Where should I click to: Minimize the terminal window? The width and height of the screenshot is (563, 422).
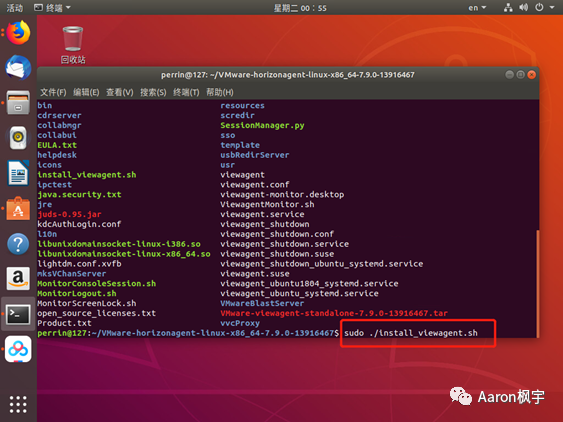pos(509,75)
